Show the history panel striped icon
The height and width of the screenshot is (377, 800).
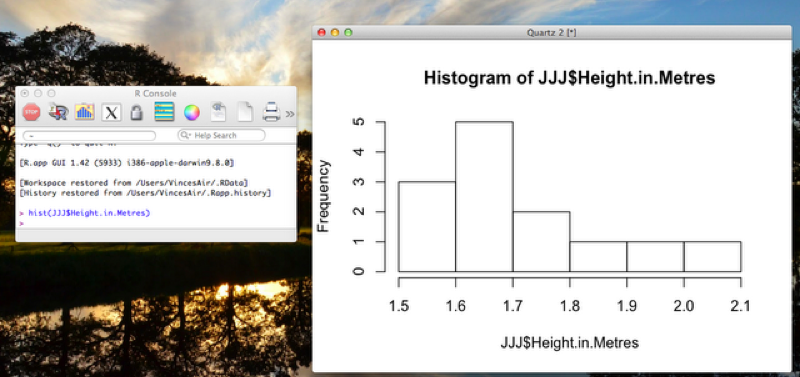pyautogui.click(x=164, y=112)
